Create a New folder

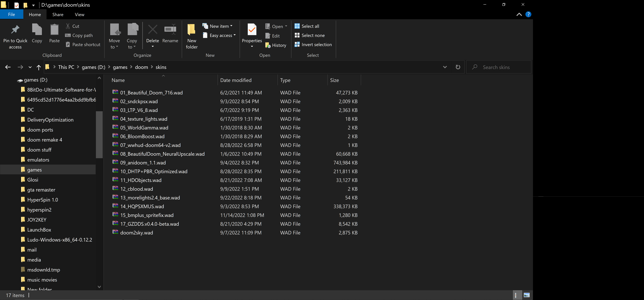point(192,36)
